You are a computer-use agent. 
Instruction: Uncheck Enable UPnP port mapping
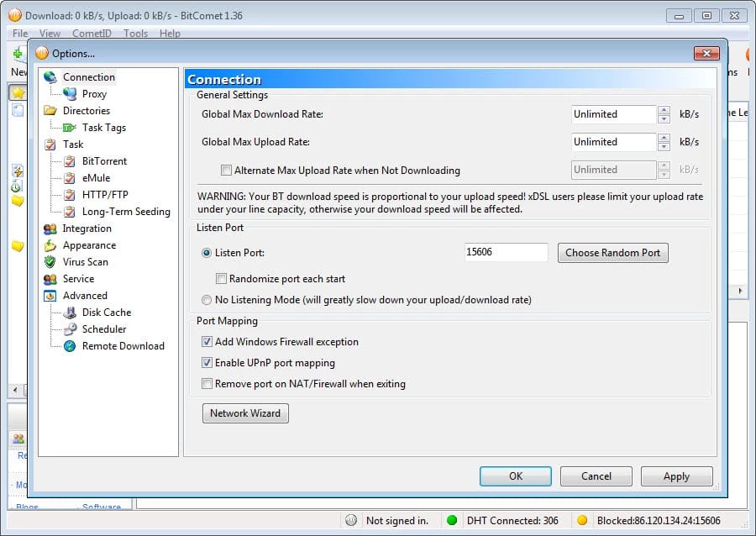[207, 362]
